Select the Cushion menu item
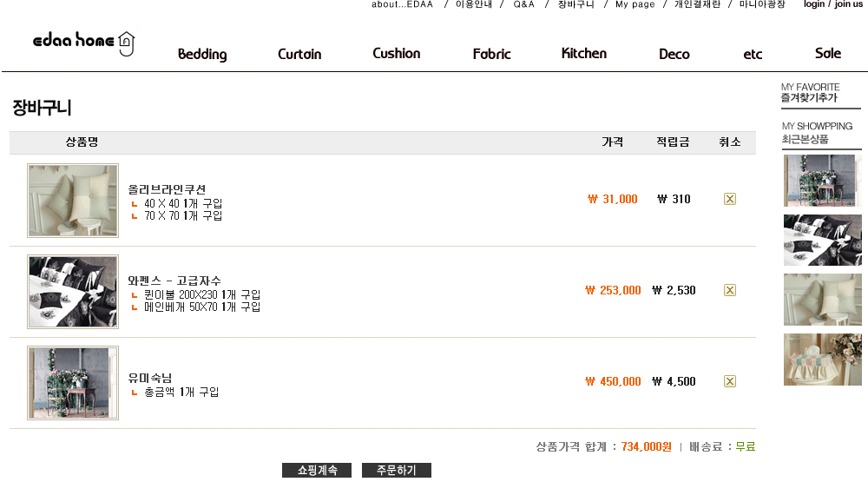This screenshot has width=868, height=495. click(x=397, y=54)
